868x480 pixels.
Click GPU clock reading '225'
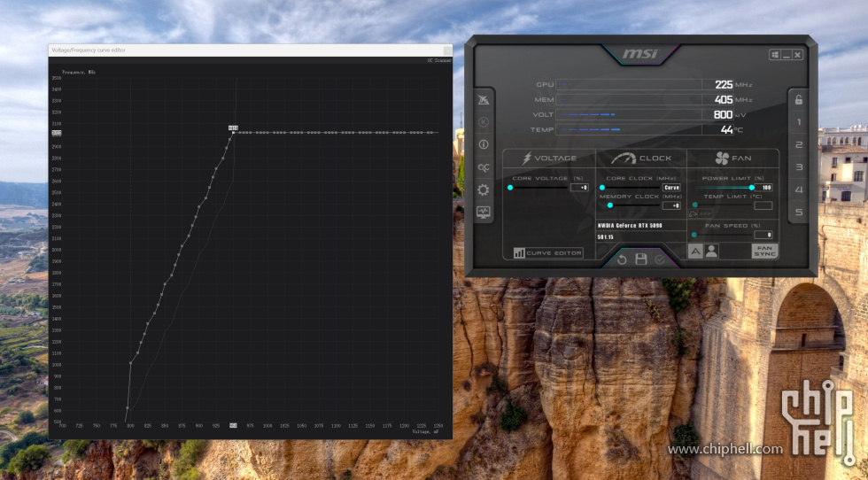tap(724, 85)
